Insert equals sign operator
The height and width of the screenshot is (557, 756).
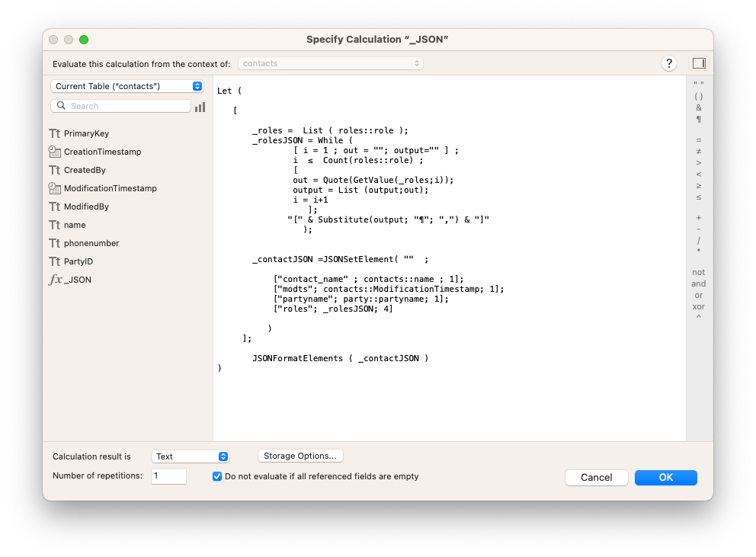point(699,140)
